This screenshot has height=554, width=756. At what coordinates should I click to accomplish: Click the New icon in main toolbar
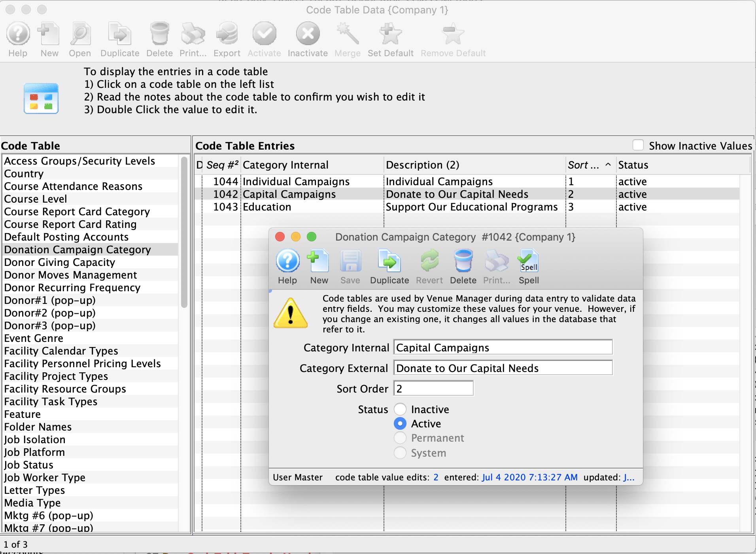[49, 34]
